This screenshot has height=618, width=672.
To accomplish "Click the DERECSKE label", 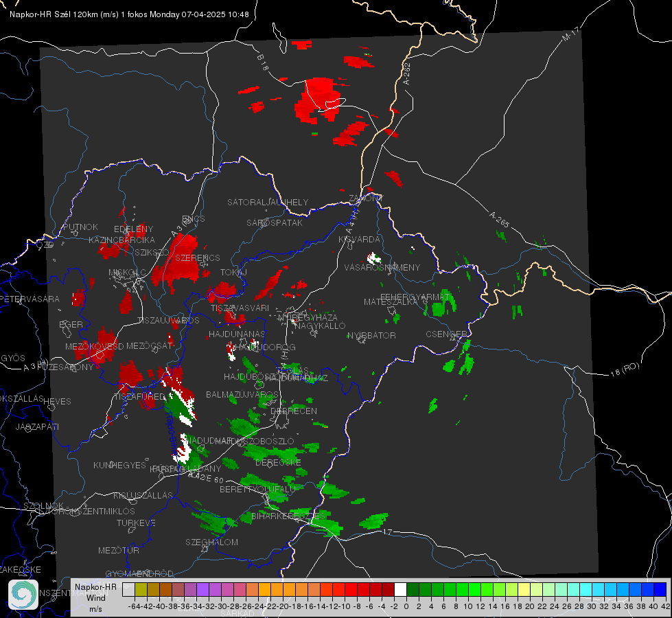I will (278, 463).
